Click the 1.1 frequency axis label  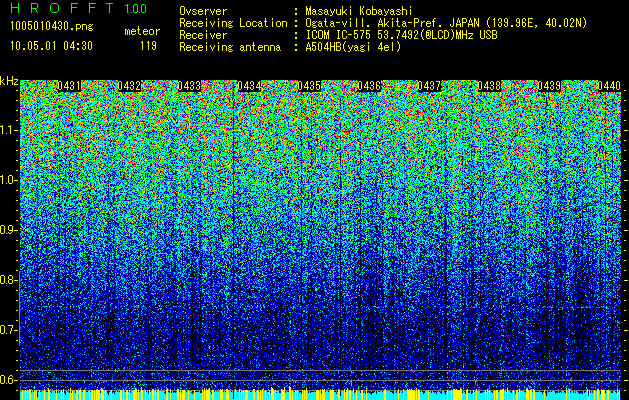(8, 130)
